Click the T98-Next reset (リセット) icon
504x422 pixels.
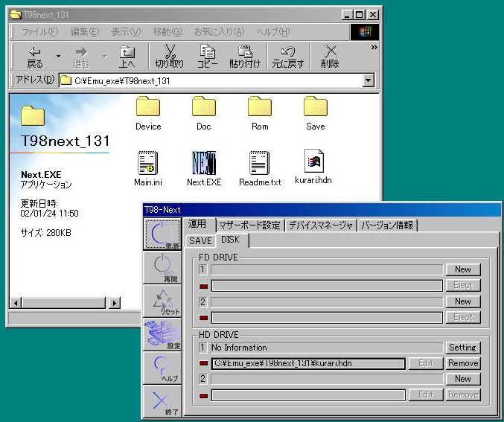tap(162, 301)
